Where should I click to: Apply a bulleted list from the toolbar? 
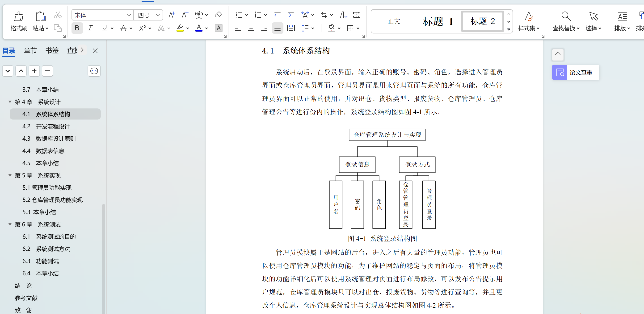coord(239,15)
